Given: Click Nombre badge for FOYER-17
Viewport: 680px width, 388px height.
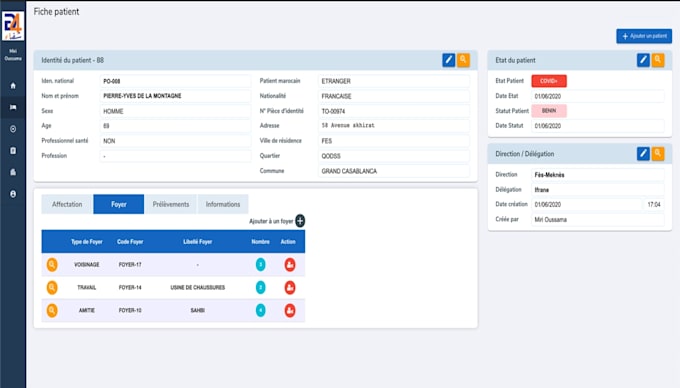Looking at the screenshot, I should (261, 264).
